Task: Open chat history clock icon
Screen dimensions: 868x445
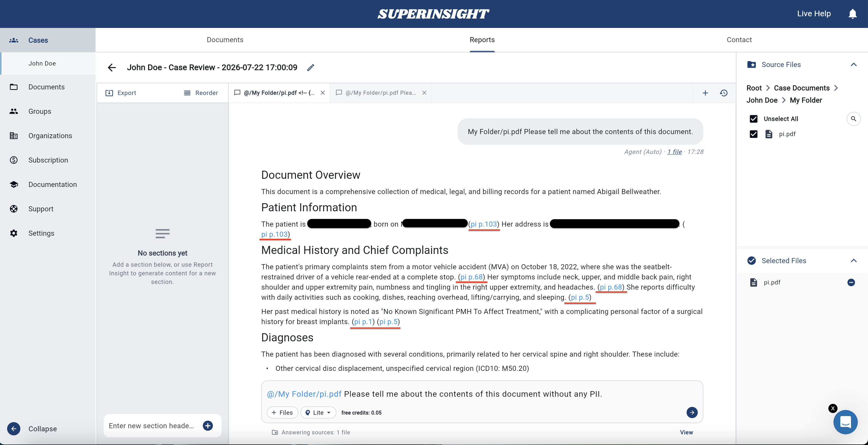Action: point(724,93)
